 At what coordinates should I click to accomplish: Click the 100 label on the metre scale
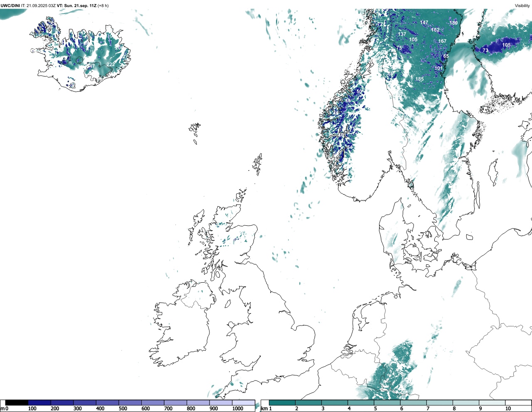coord(32,409)
